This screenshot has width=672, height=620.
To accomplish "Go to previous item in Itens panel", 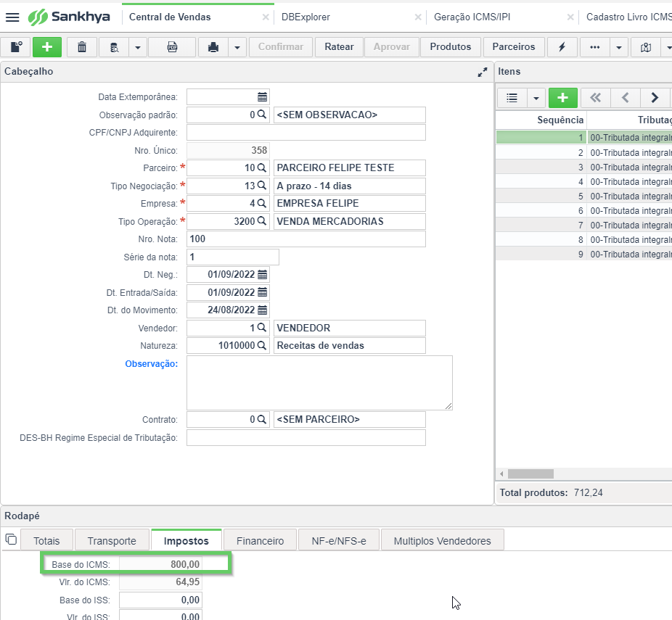I will (x=626, y=98).
